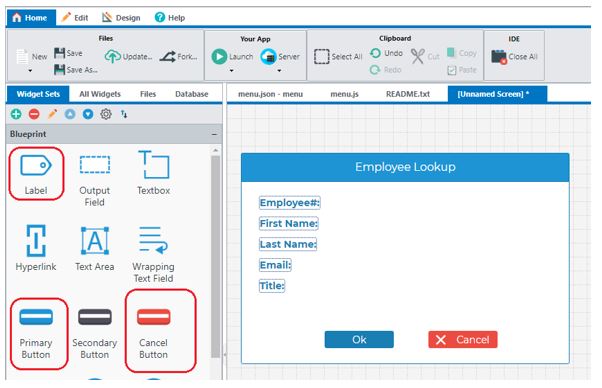Click scrollbar up arrow in widget list
Screen dimensions: 602x388
point(215,150)
